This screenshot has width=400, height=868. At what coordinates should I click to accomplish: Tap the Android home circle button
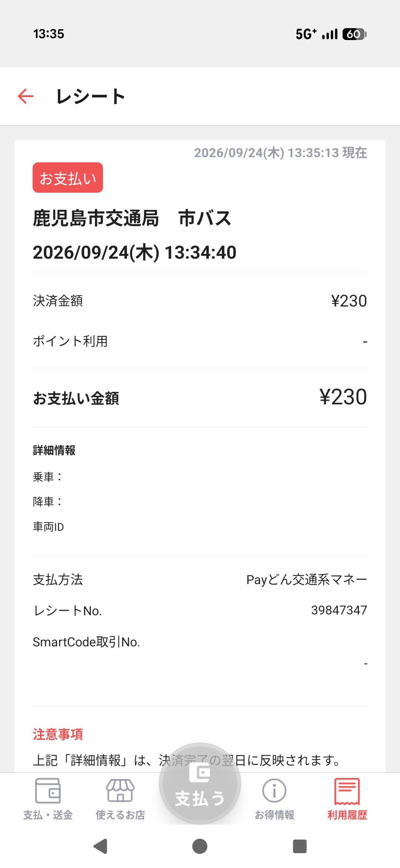pyautogui.click(x=200, y=846)
